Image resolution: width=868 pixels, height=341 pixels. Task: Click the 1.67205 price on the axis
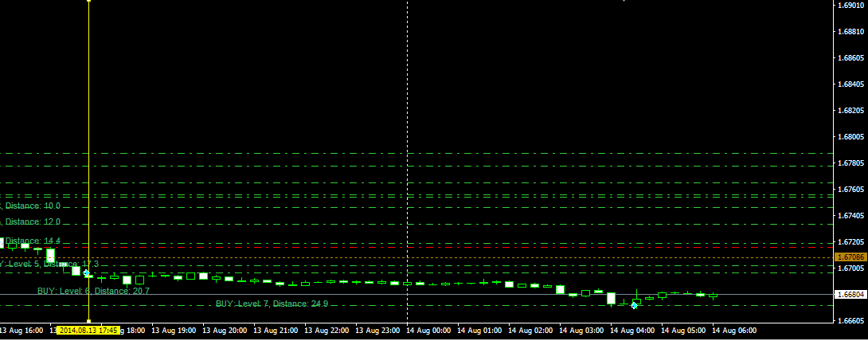[851, 242]
